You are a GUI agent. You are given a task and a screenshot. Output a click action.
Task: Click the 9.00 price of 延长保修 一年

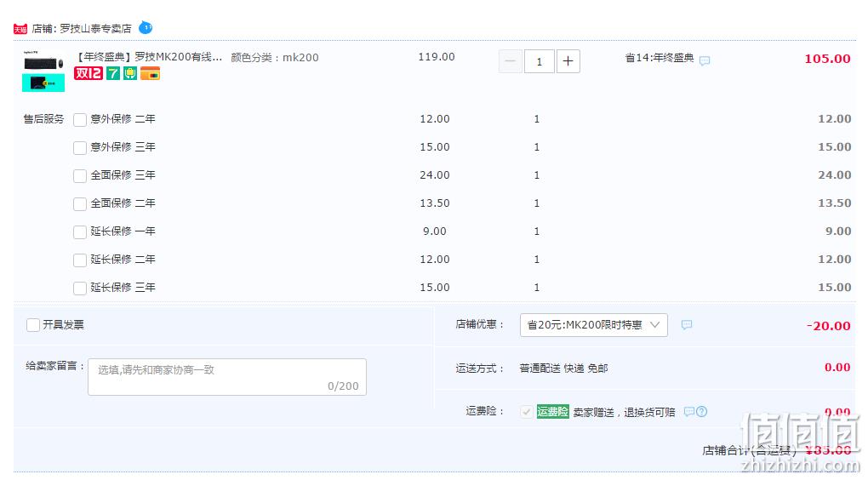435,231
